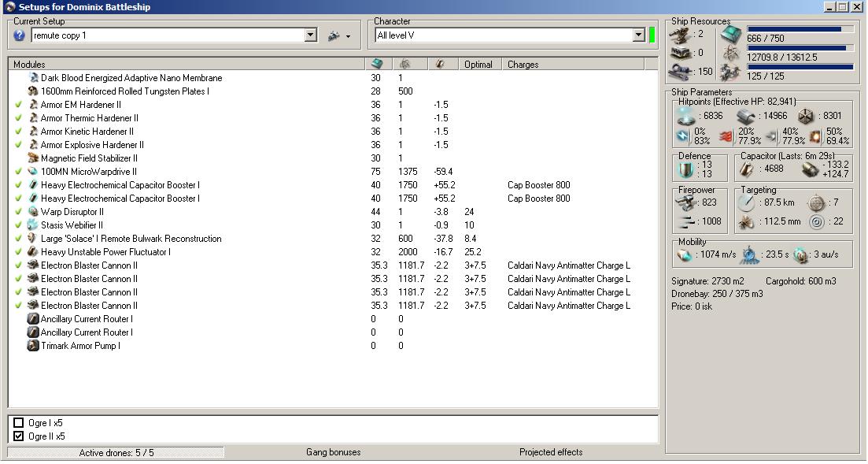Click the 1600mm Reinforced Rolled Tungsten Plates icon
This screenshot has height=464, width=868.
click(x=33, y=91)
